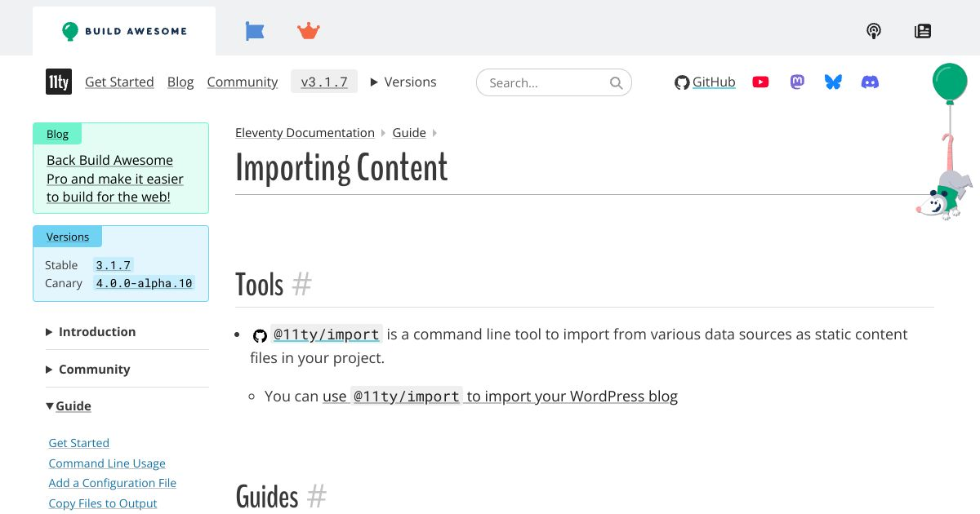The image size is (980, 514).
Task: Open the YouTube icon link
Action: pyautogui.click(x=760, y=82)
